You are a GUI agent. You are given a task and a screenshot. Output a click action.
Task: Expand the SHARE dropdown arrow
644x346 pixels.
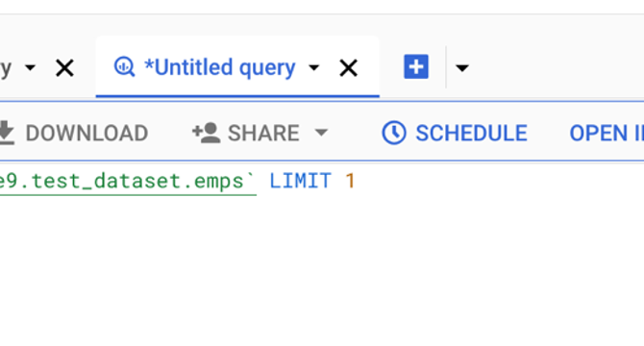click(x=321, y=133)
